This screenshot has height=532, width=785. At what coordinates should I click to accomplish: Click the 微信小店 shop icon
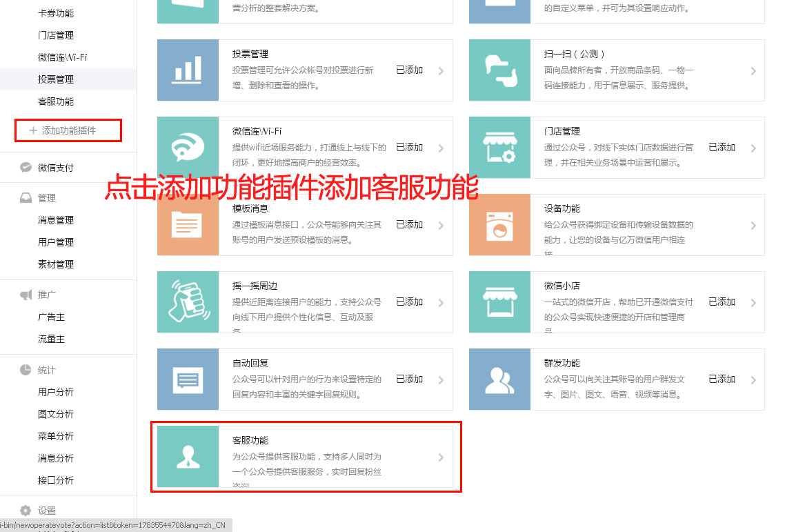[x=499, y=302]
